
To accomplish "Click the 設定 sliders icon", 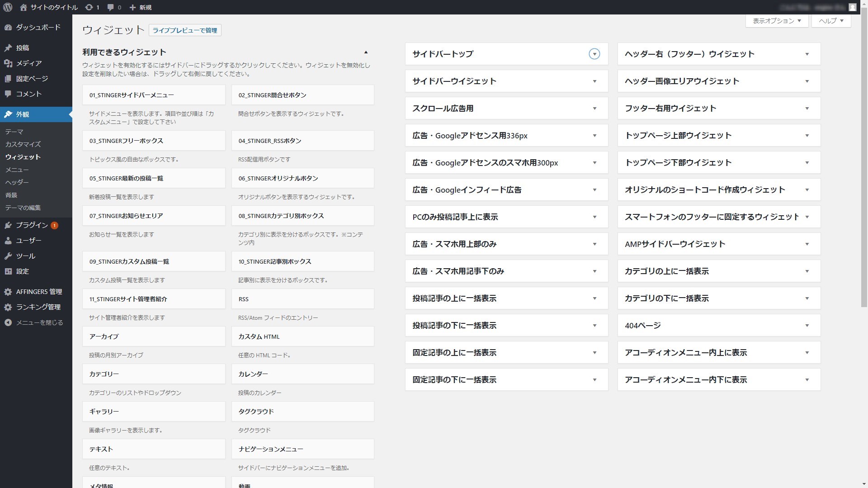I will point(8,271).
